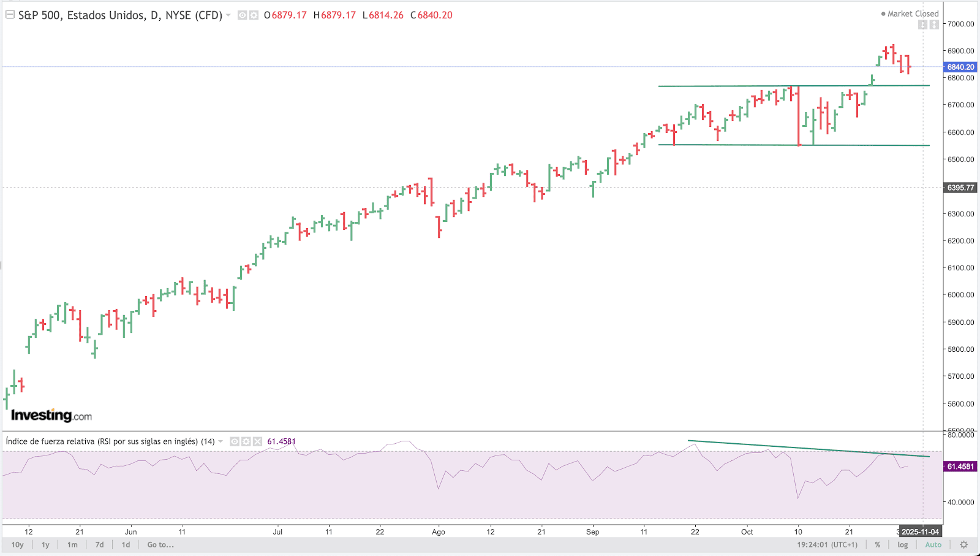The image size is (980, 556).
Task: Click the RSI value 61.4581 on the axis
Action: tap(960, 467)
